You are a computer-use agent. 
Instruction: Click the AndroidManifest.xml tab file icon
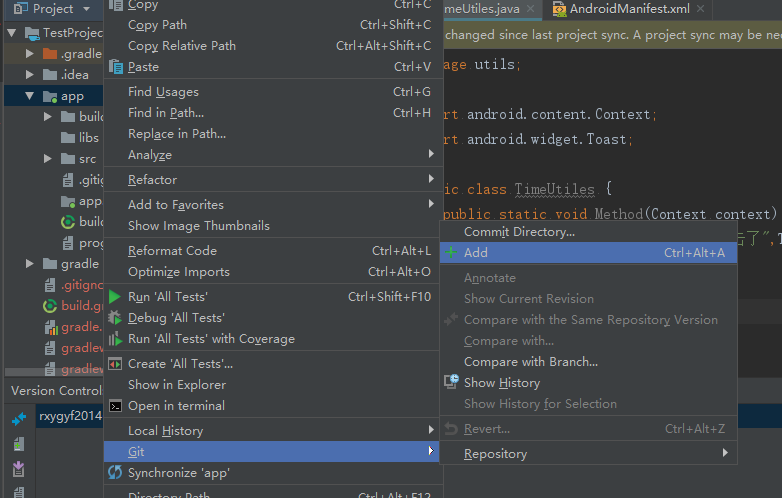[x=559, y=9]
